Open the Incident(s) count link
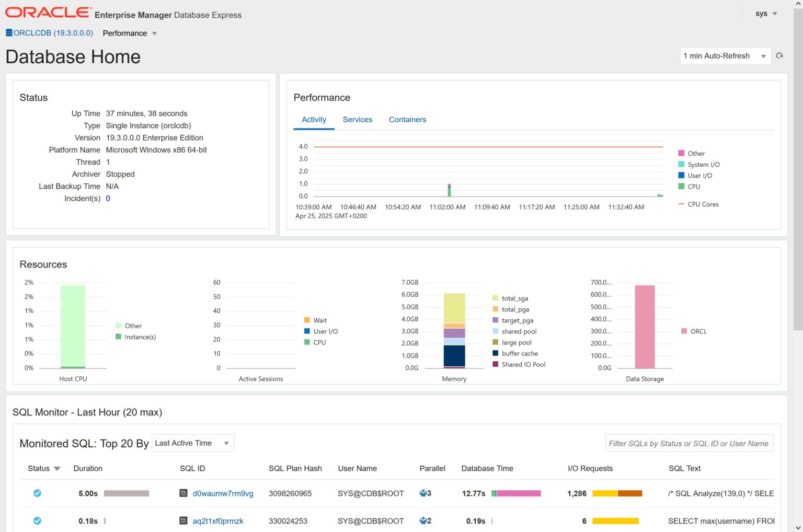 coord(108,199)
